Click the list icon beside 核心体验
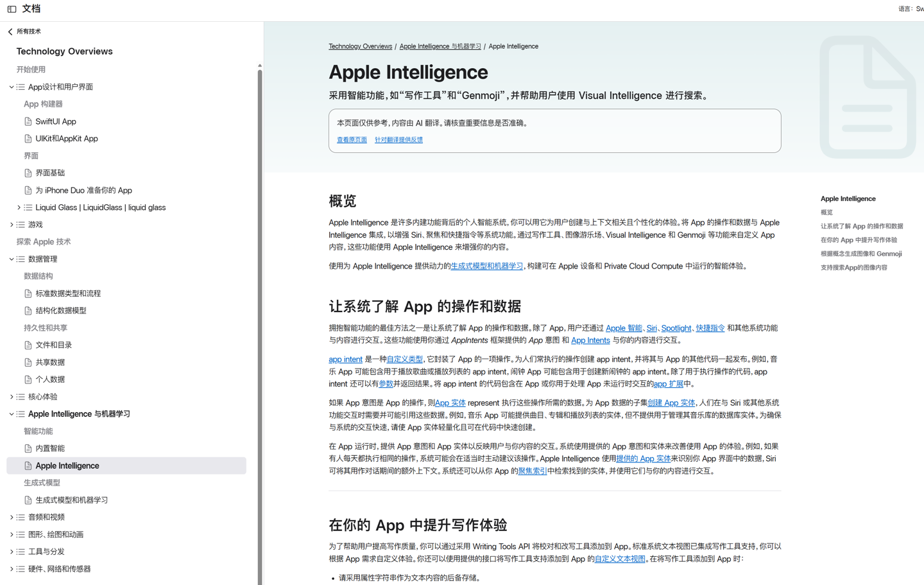This screenshot has width=924, height=585. pyautogui.click(x=21, y=397)
